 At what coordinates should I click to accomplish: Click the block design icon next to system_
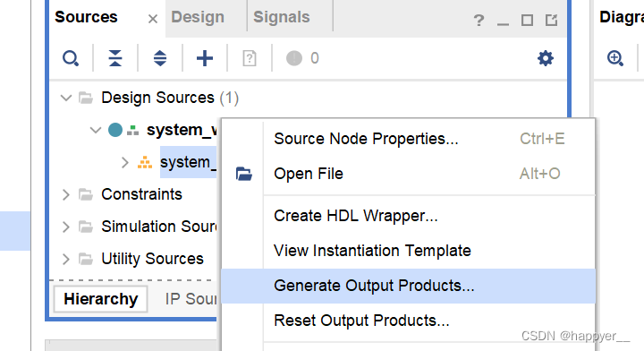click(x=145, y=162)
